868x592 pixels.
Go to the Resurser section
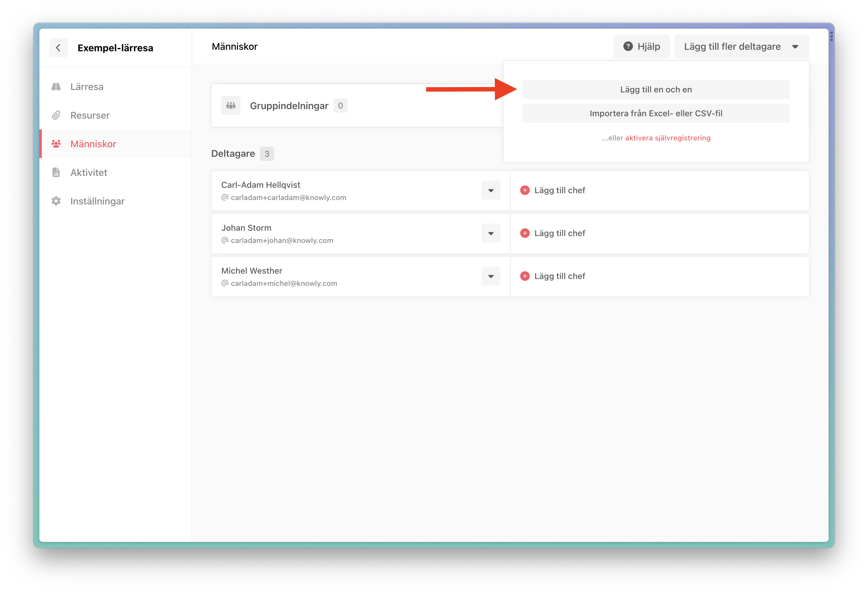pos(90,115)
